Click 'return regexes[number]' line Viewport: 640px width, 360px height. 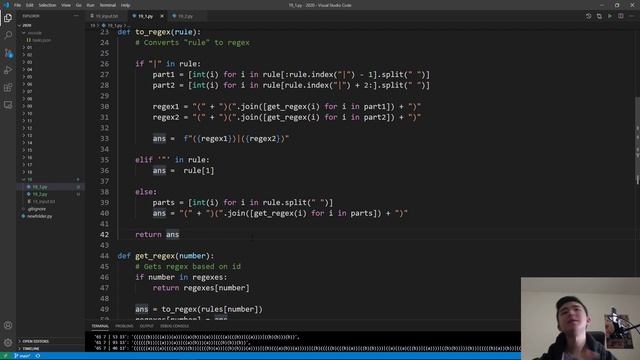[x=201, y=288]
